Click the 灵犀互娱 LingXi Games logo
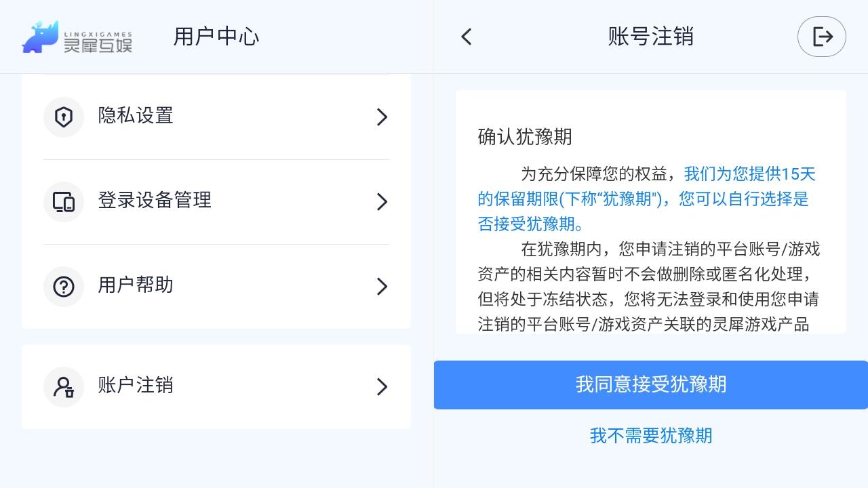 pyautogui.click(x=77, y=37)
